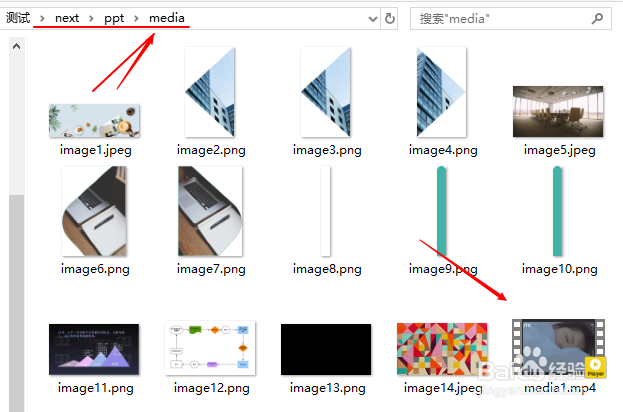Viewport: 623px width, 412px height.
Task: Select the image12.png flowchart thumbnail
Action: 210,348
